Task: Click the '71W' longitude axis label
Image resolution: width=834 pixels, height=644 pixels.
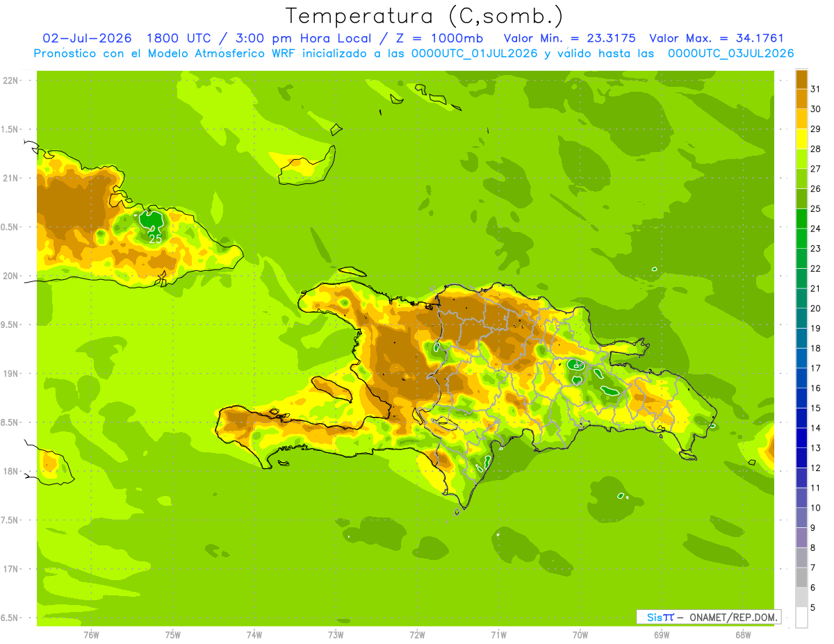Action: click(498, 634)
